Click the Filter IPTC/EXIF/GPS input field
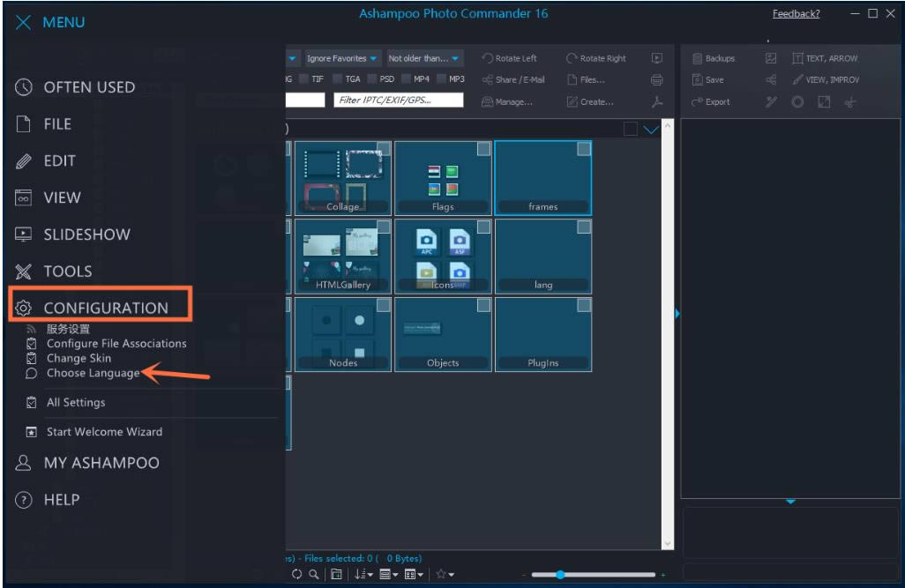The height and width of the screenshot is (588, 905). (x=398, y=100)
